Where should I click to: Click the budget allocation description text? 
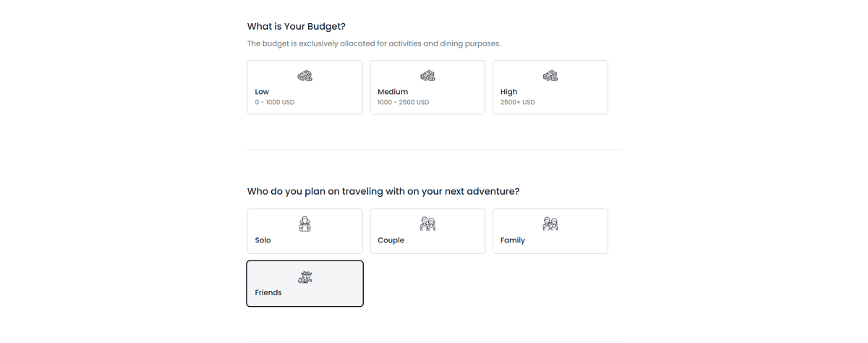pos(374,44)
